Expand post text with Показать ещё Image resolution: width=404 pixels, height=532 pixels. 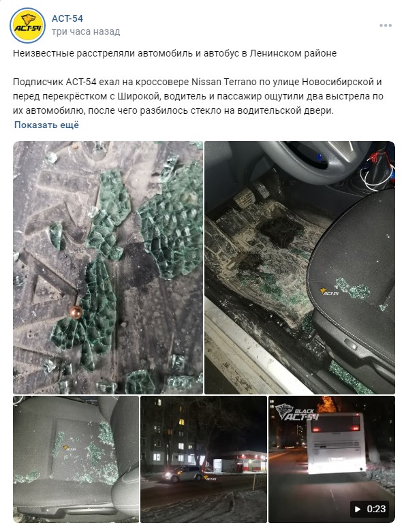(46, 125)
